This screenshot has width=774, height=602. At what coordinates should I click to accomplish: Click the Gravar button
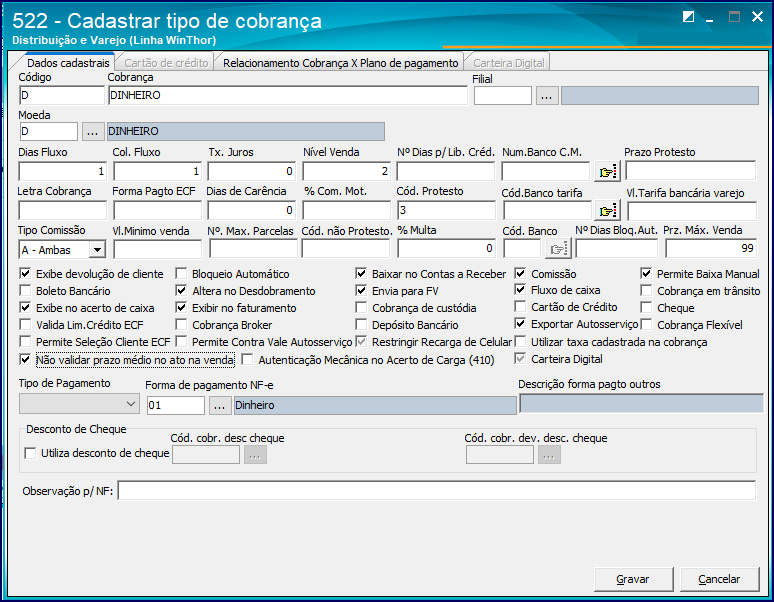(633, 579)
